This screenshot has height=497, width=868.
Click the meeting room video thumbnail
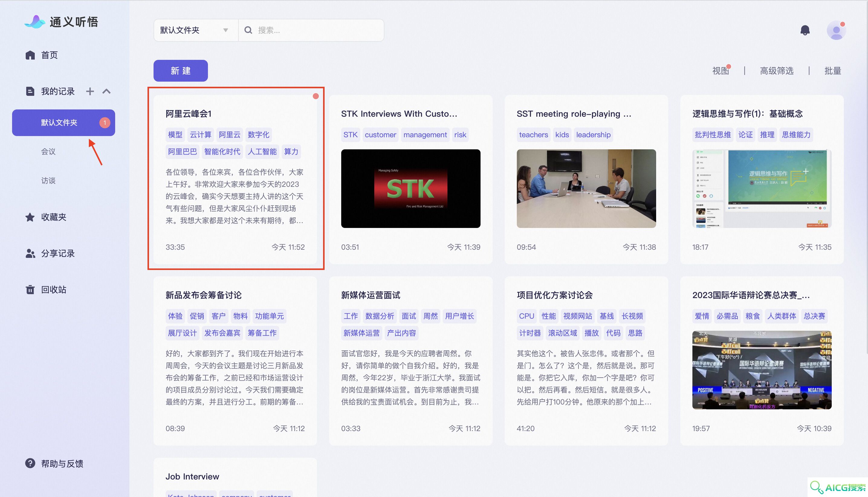(x=586, y=188)
